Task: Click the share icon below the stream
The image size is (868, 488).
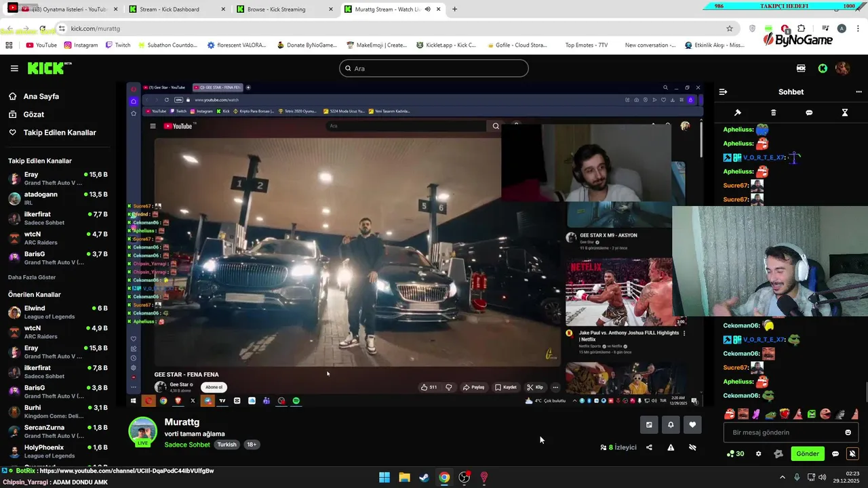Action: point(649,447)
